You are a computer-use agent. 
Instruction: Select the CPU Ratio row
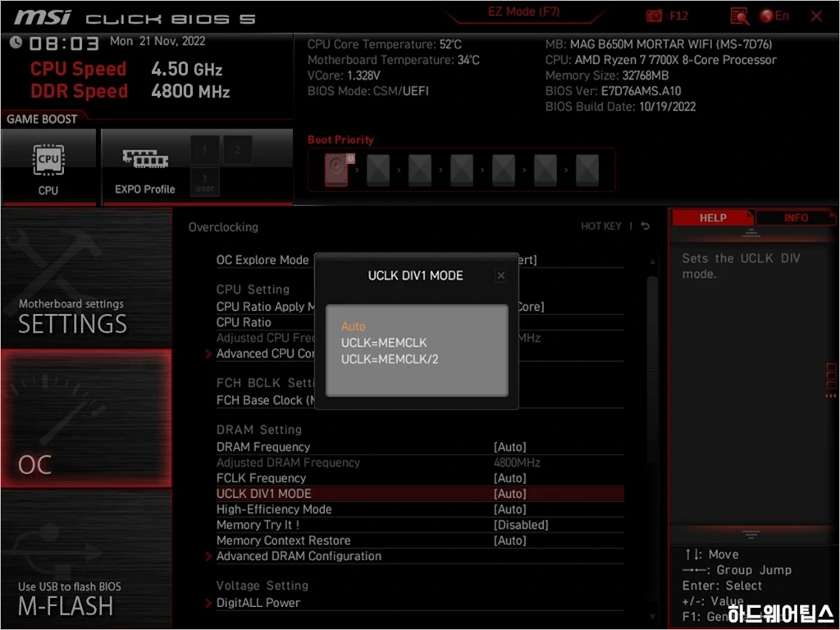[x=420, y=322]
